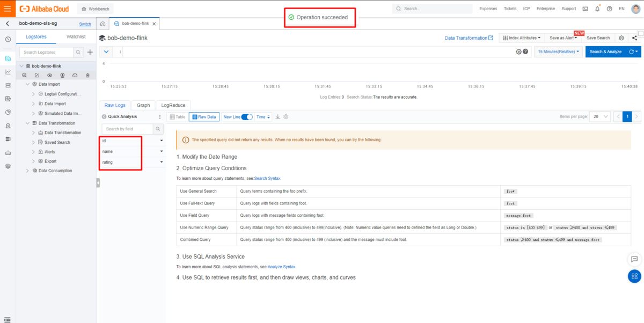Switch to Raw Data view
The height and width of the screenshot is (323, 644).
click(x=204, y=116)
